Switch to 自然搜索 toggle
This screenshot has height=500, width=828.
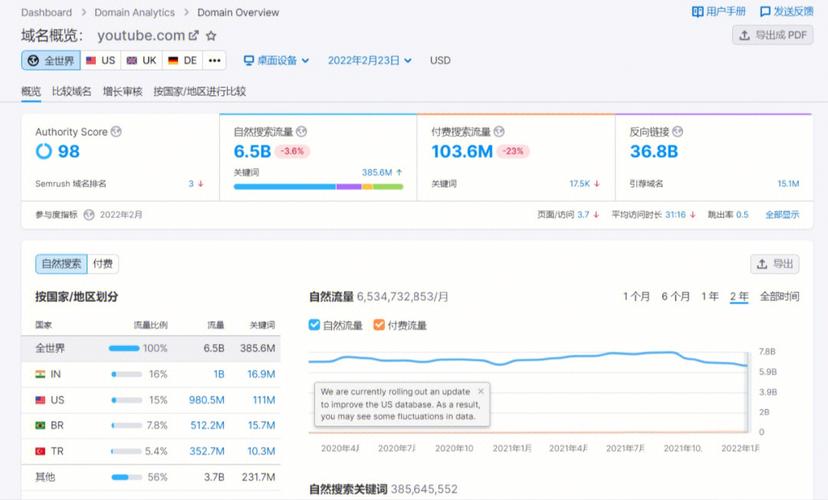61,263
